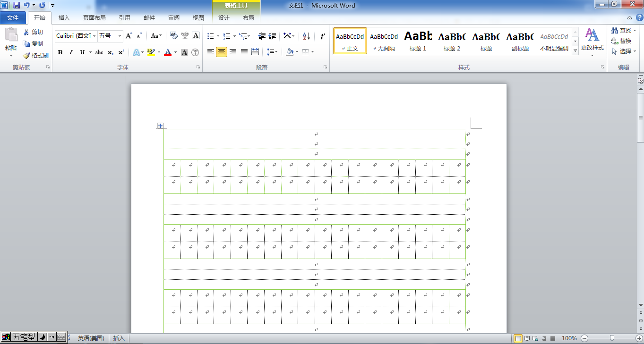Image resolution: width=644 pixels, height=344 pixels.
Task: Apply the 标题 1 heading style
Action: coord(418,41)
